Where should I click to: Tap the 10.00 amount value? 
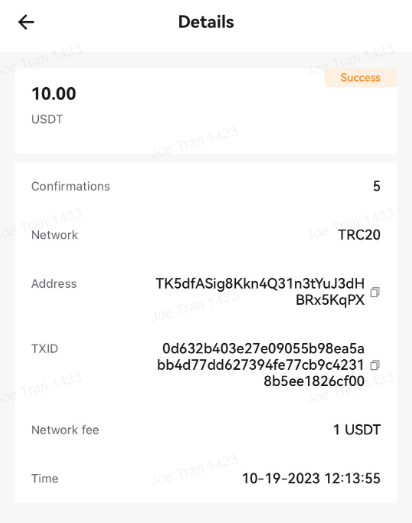(x=54, y=94)
